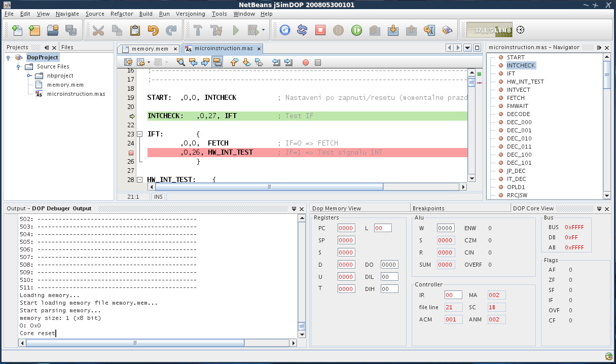
Task: Open the window menu icon in the title bar
Action: [x=8, y=5]
